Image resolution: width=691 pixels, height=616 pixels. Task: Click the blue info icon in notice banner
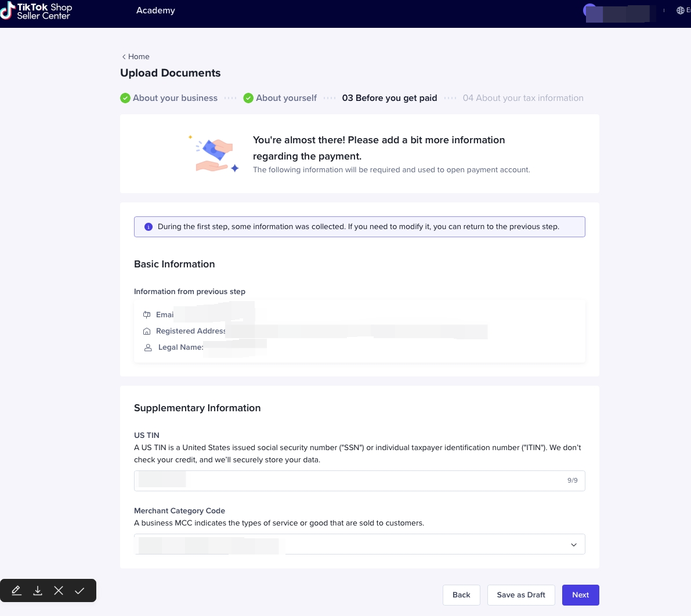149,227
